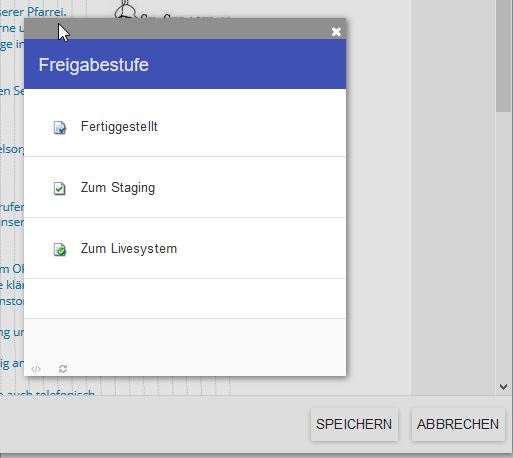Choose the Zum Staging option
Viewport: 513px width, 458px height.
(x=185, y=188)
